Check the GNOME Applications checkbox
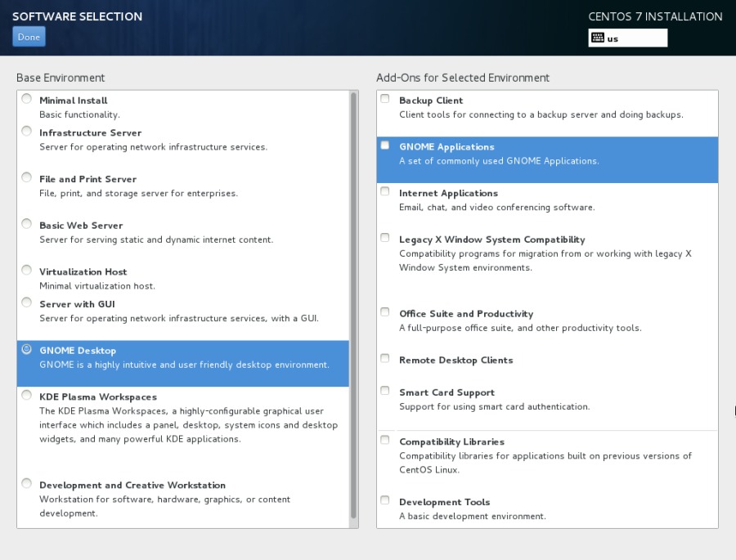736x560 pixels. [385, 145]
